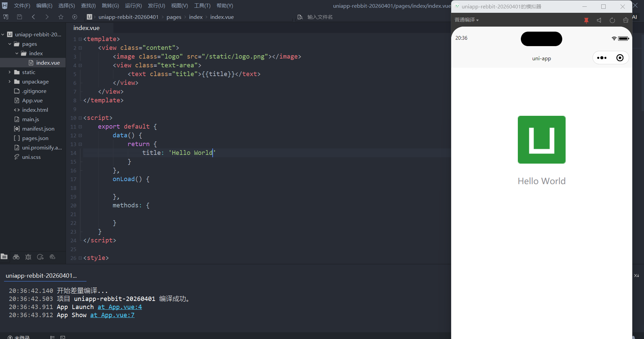
Task: Click the collapse console icon at right edge
Action: 637,275
